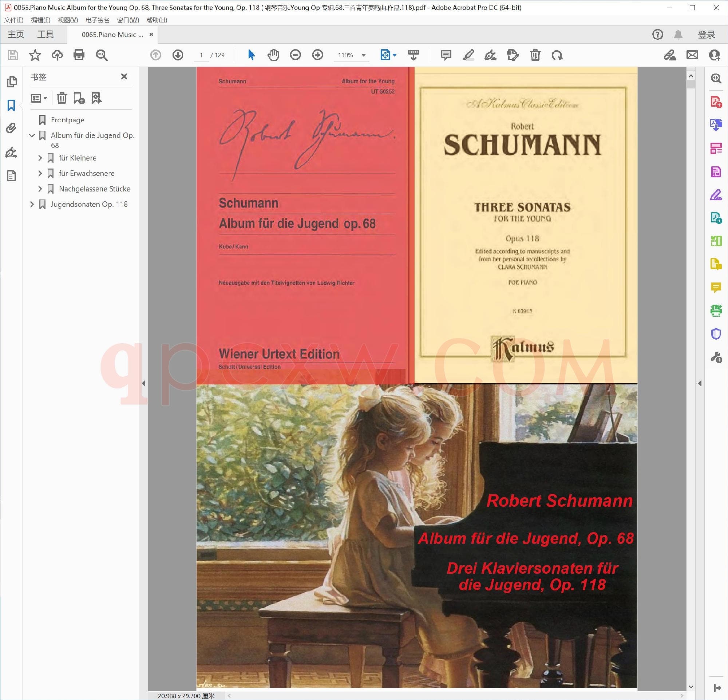The width and height of the screenshot is (728, 700).
Task: Open the 110% zoom level dropdown
Action: (364, 55)
